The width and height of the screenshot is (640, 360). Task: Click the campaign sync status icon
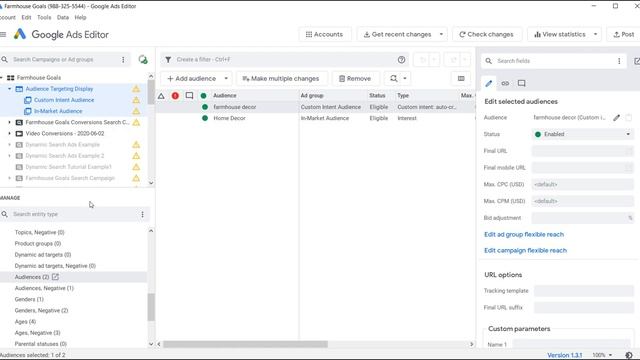[x=143, y=60]
